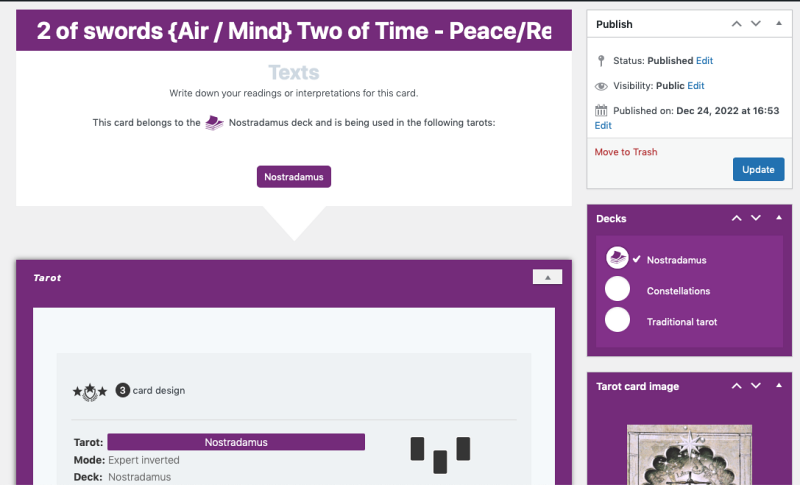Collapse the Tarot card image panel
Screen dimensions: 800x485
(779, 386)
